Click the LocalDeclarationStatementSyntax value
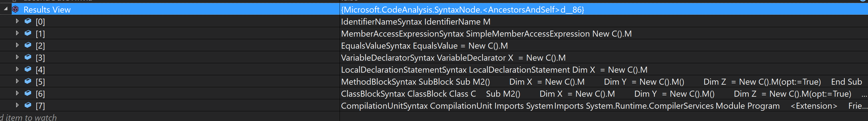Image resolution: width=868 pixels, height=121 pixels. click(x=494, y=70)
